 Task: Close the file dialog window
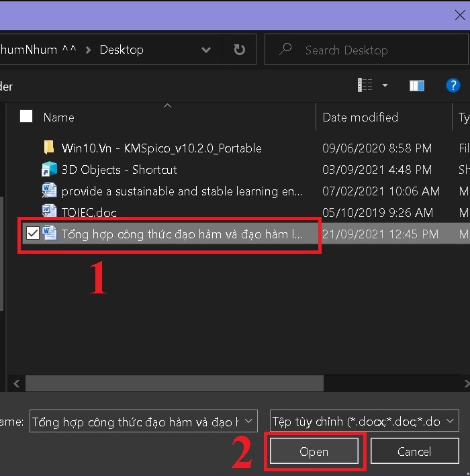pos(460,15)
